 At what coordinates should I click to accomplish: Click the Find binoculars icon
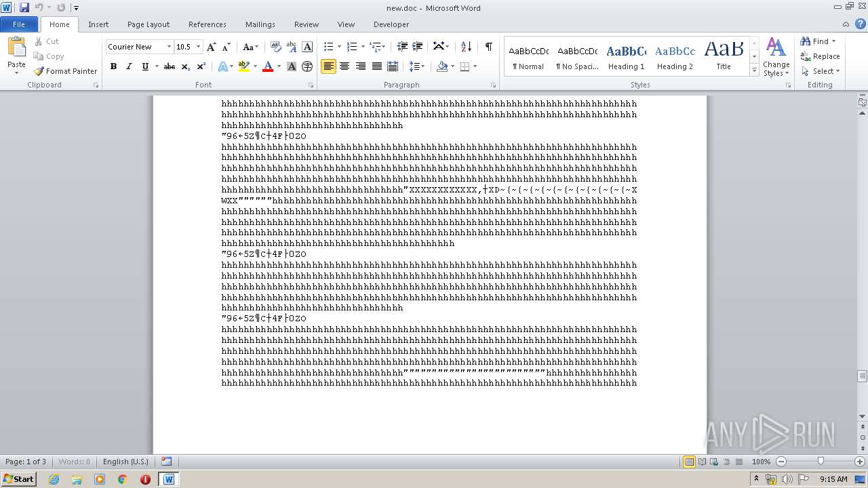coord(806,41)
